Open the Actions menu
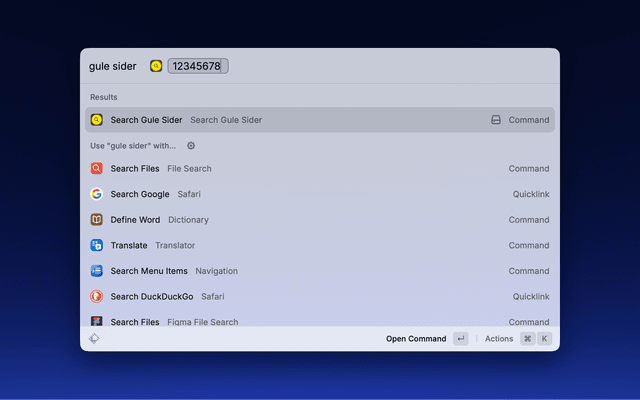Screen dimensions: 640x400 499,339
